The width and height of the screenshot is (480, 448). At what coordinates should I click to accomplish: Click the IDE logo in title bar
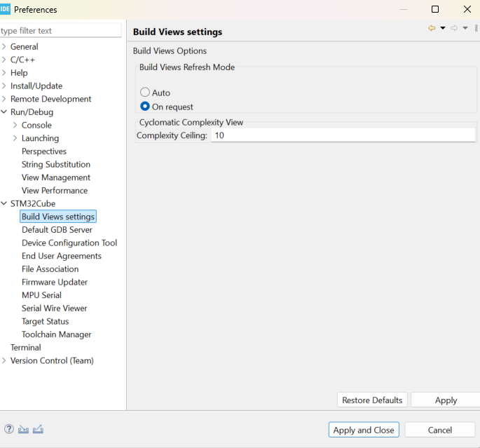[x=5, y=9]
